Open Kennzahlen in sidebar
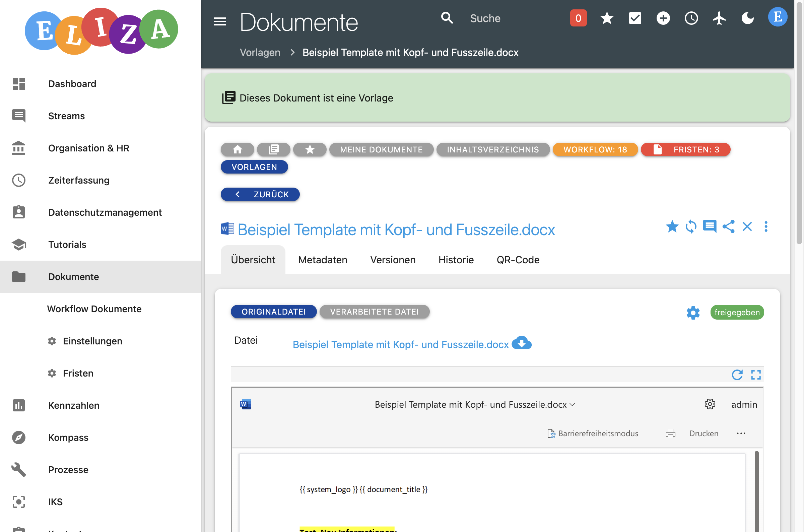The height and width of the screenshot is (532, 804). tap(100, 405)
